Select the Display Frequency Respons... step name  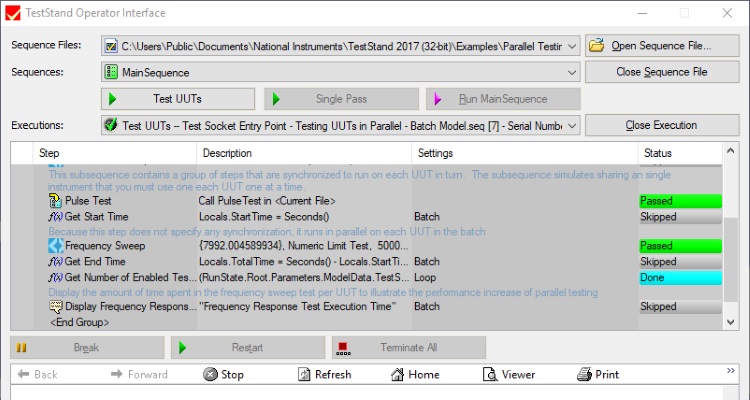pos(131,307)
